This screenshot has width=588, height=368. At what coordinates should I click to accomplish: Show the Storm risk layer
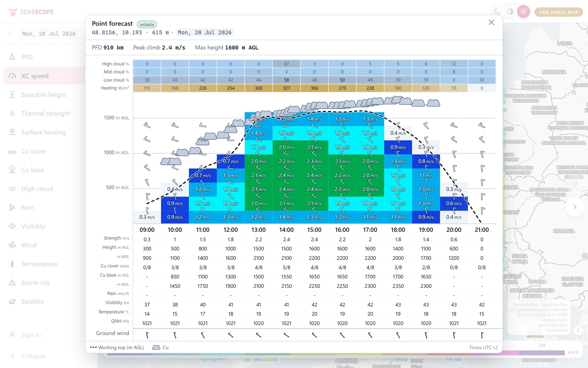(44, 283)
